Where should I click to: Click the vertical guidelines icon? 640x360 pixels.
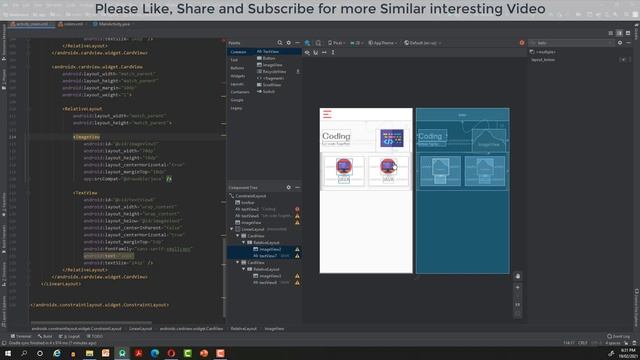tap(333, 52)
